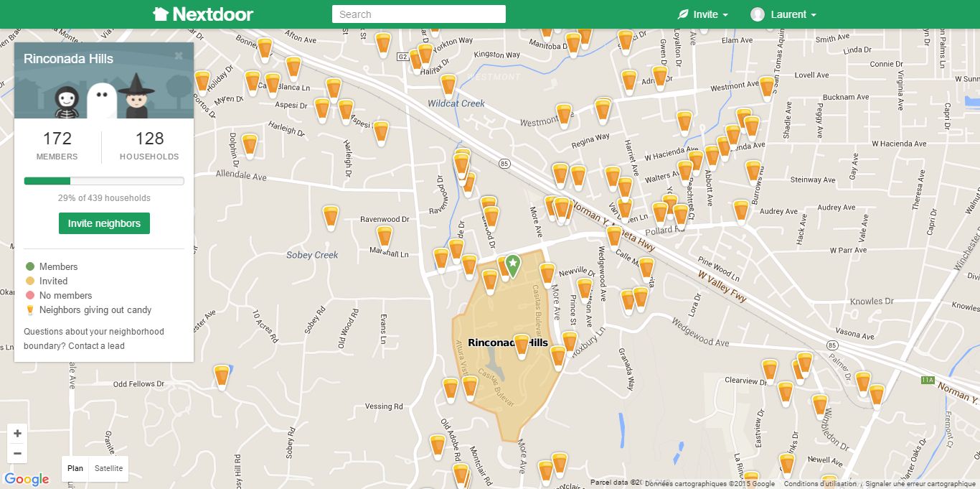Click the Sobey Creek map label

pyautogui.click(x=312, y=255)
